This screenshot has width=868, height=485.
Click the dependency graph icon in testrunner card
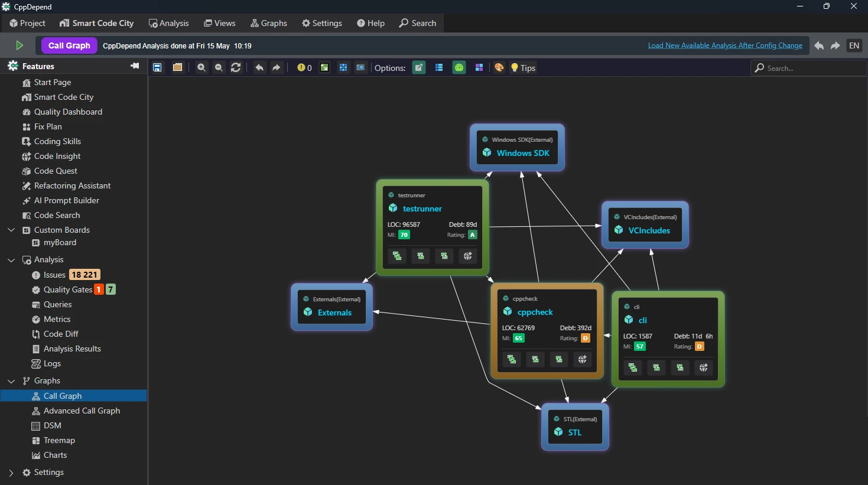[397, 256]
